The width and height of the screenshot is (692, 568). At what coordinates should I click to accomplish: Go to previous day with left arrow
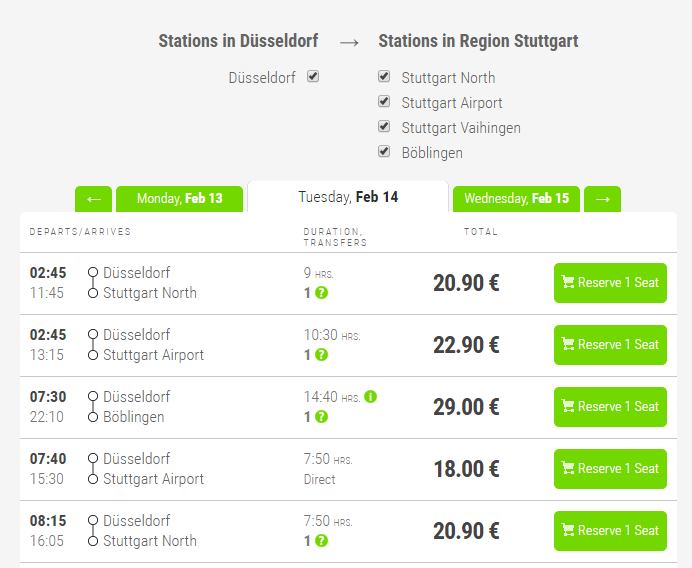coord(93,199)
